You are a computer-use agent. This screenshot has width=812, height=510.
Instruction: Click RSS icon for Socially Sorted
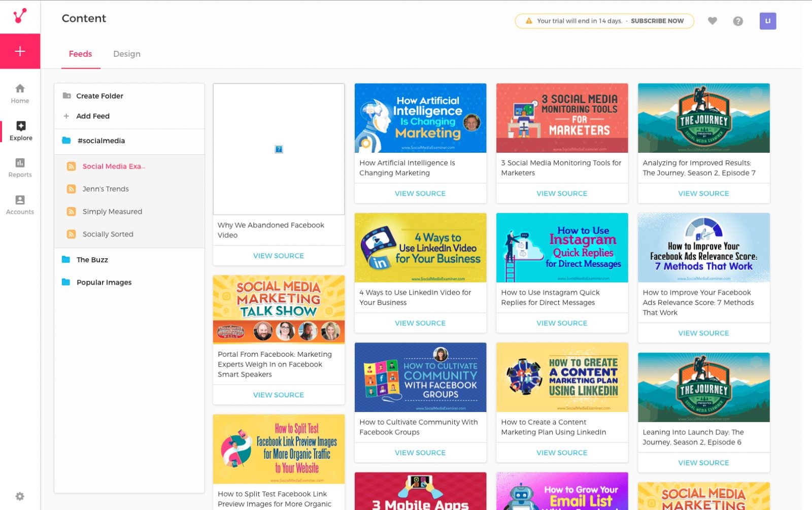click(72, 234)
